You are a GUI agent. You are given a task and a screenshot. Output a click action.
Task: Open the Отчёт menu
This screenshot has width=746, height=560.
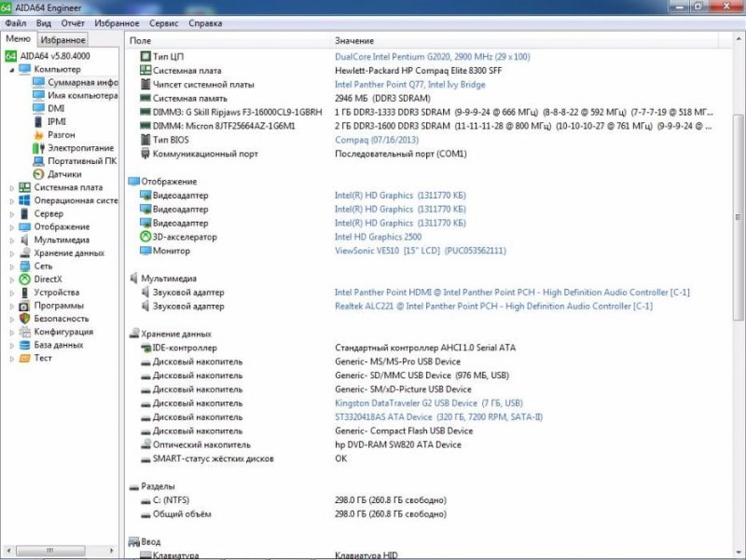72,22
